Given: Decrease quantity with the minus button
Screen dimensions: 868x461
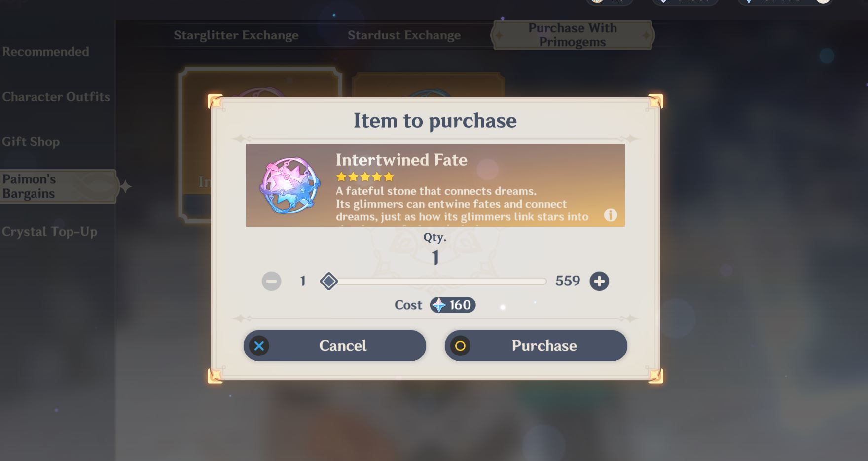Looking at the screenshot, I should (271, 281).
